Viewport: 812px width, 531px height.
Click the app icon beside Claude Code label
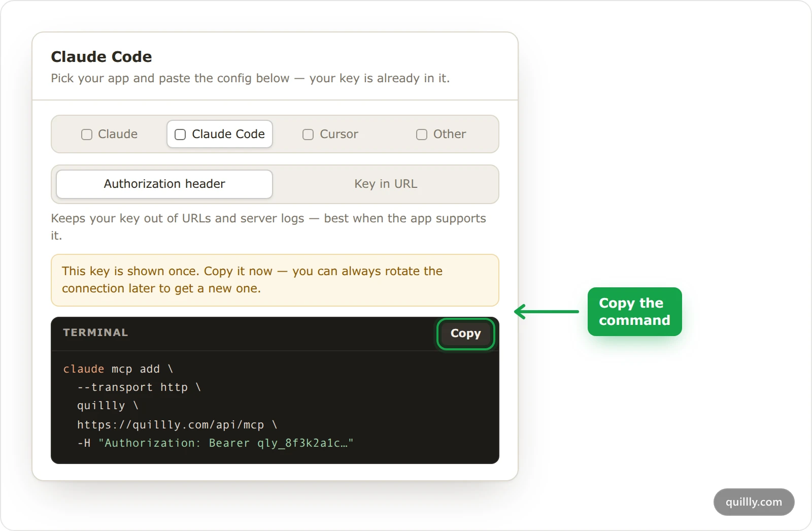coord(180,135)
